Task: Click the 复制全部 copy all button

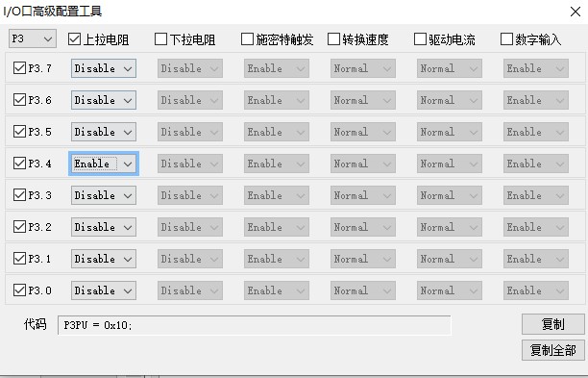Action: [553, 350]
